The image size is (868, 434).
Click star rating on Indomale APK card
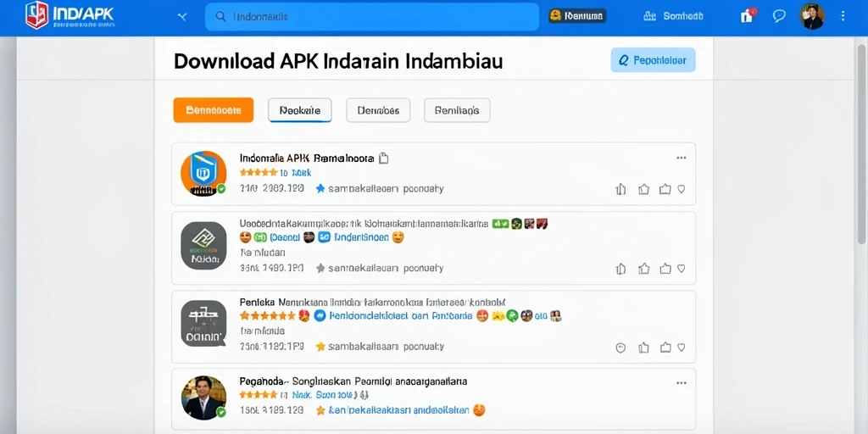point(259,173)
